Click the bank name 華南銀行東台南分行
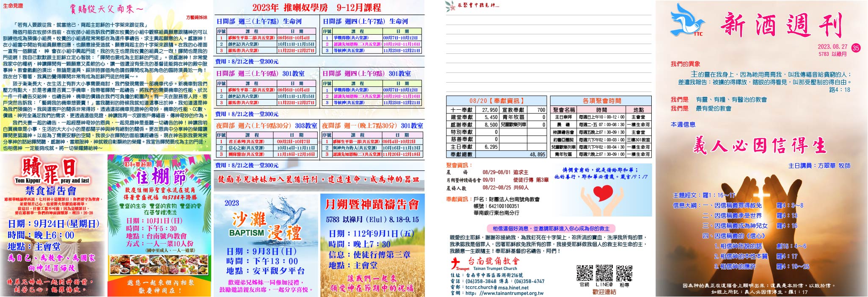The height and width of the screenshot is (297, 868). click(x=496, y=213)
